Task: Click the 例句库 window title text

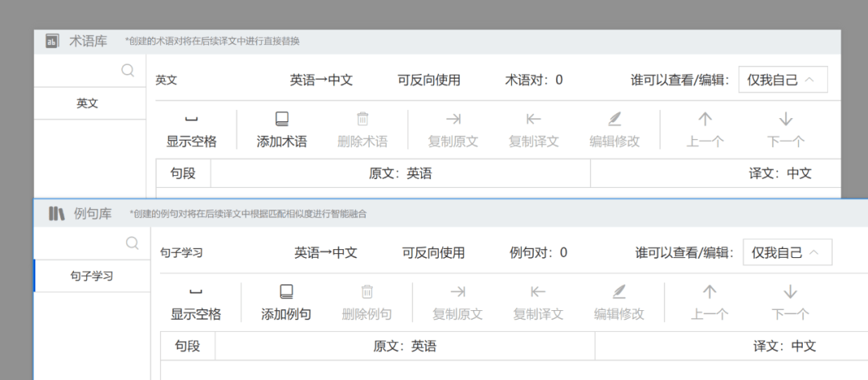Action: (93, 214)
